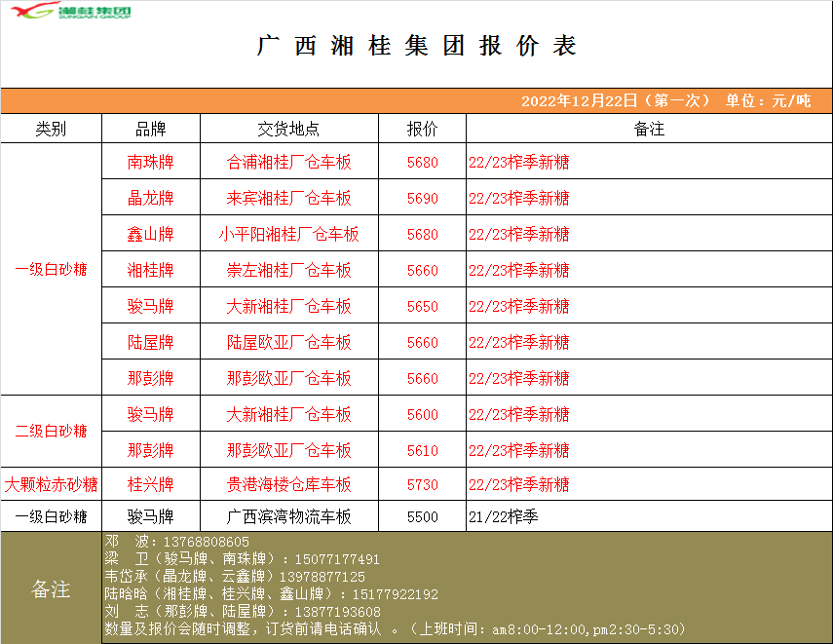Select the 广西湘桂集团报价表 title

pyautogui.click(x=416, y=46)
